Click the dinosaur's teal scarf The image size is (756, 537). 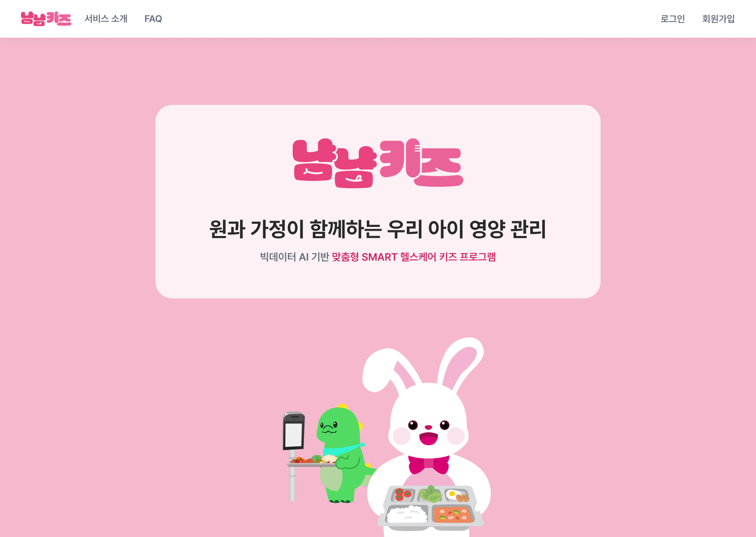[x=343, y=450]
